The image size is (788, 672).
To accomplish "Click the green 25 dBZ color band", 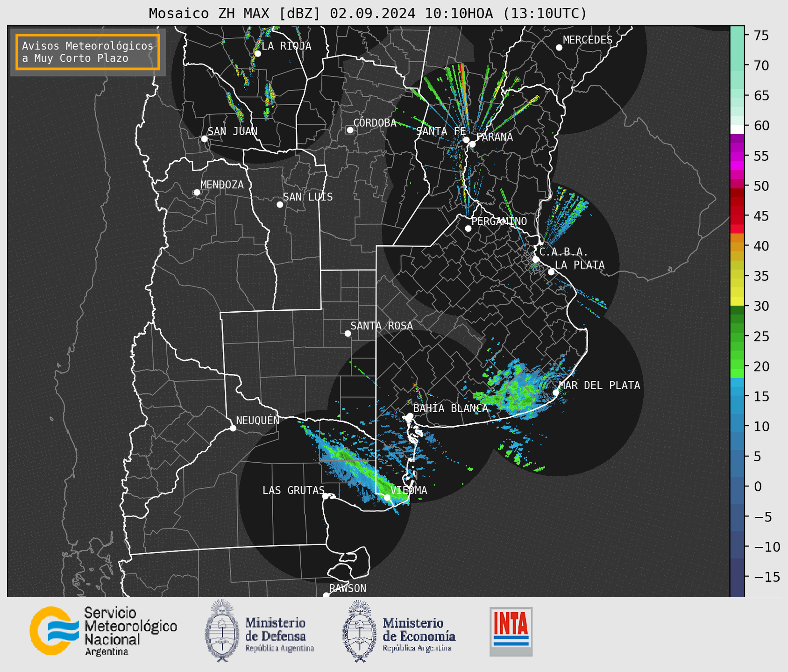I will pyautogui.click(x=737, y=336).
